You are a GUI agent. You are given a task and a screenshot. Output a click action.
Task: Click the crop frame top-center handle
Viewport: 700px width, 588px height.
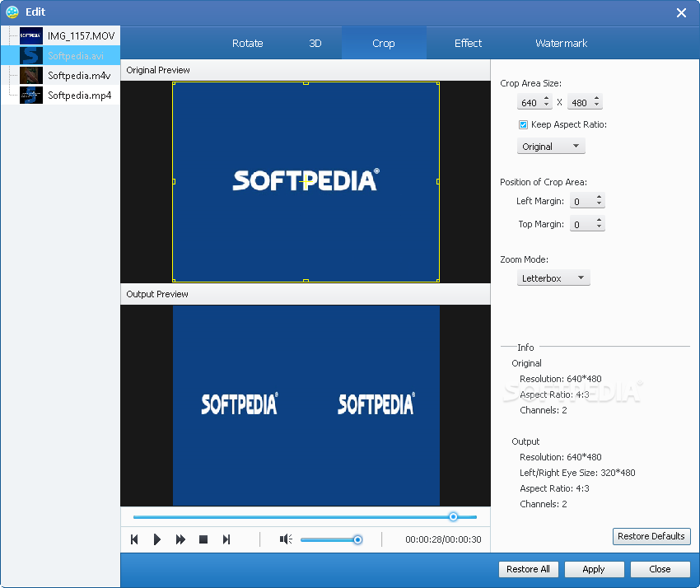coord(306,83)
